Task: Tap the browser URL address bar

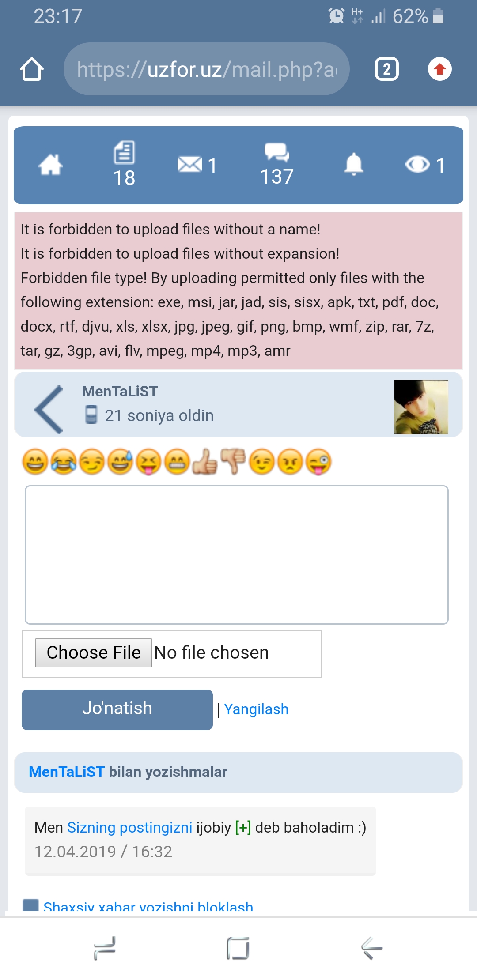Action: (x=206, y=69)
